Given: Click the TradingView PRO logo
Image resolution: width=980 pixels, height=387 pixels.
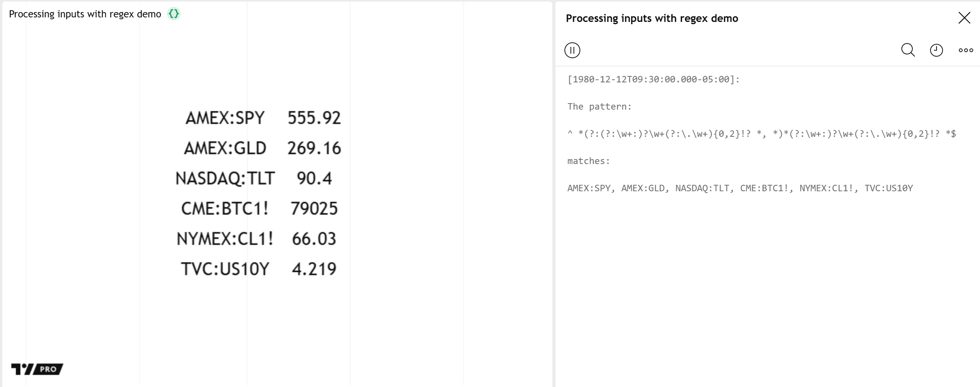Looking at the screenshot, I should click(x=37, y=369).
